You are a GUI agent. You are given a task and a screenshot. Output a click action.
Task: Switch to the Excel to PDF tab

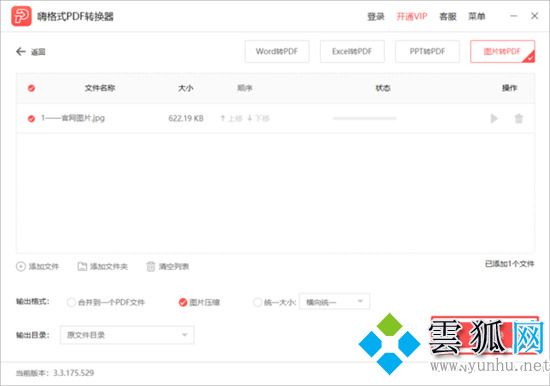click(x=352, y=52)
